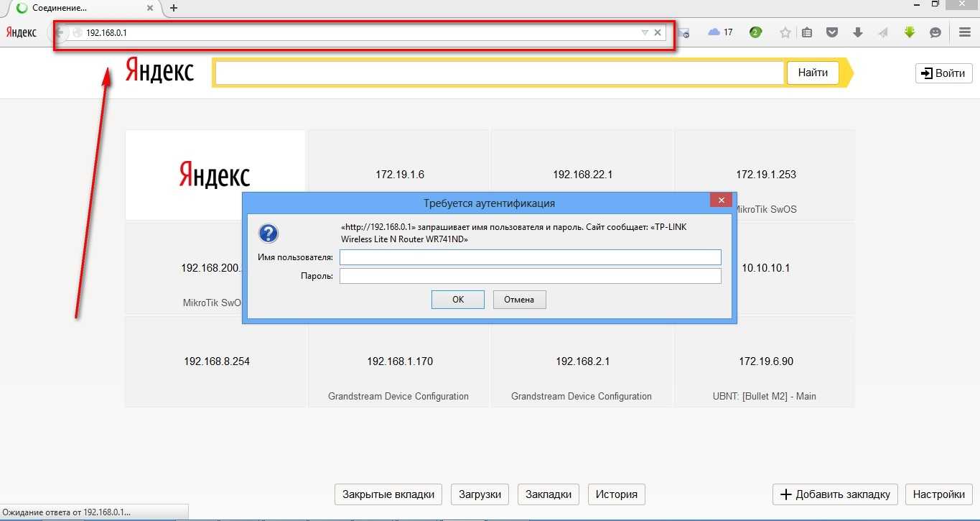Click the 'Отмена' button in dialog
The width and height of the screenshot is (980, 521).
519,300
